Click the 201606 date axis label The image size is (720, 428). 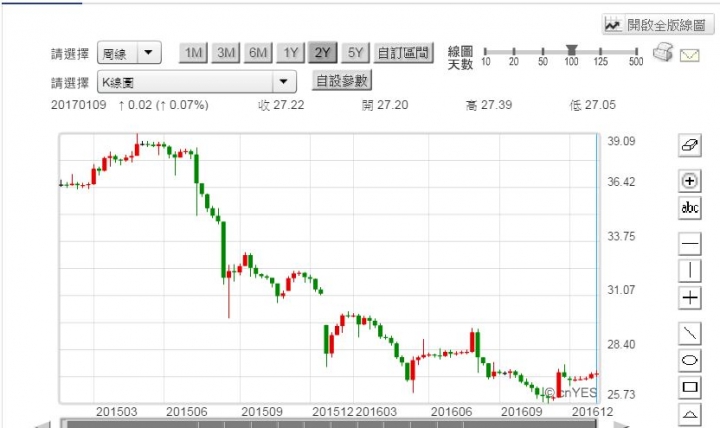451,411
